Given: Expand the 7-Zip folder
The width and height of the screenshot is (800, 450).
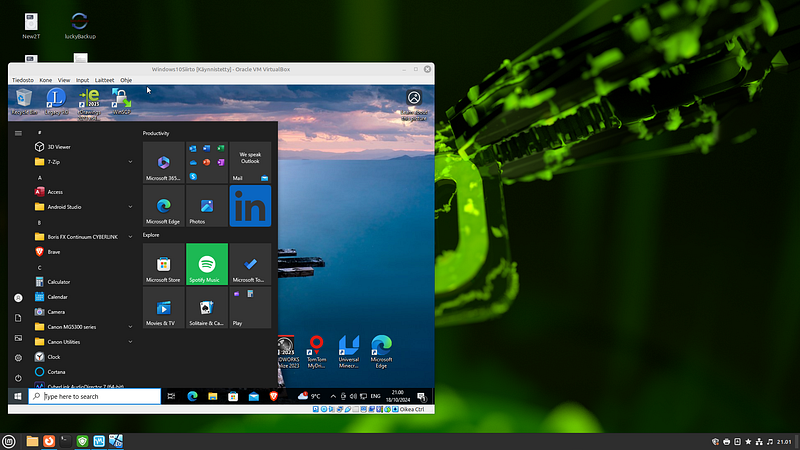Looking at the screenshot, I should click(x=83, y=162).
